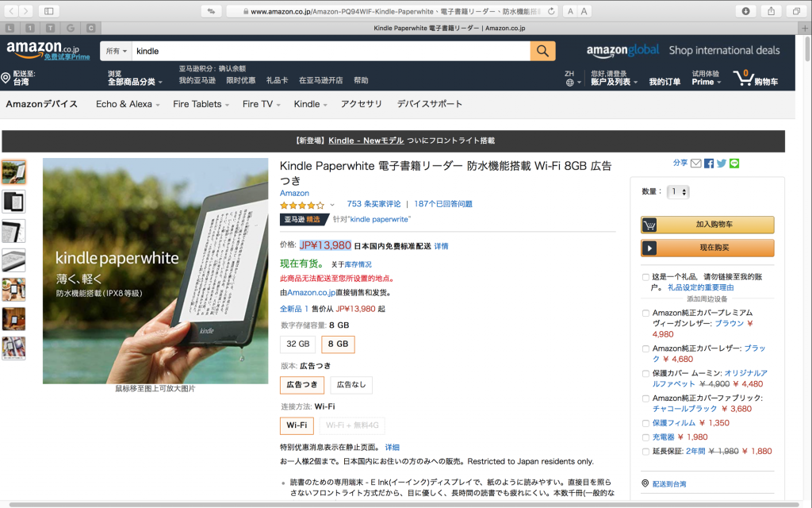Open the Safari share icon
This screenshot has width=812, height=508.
point(771,11)
